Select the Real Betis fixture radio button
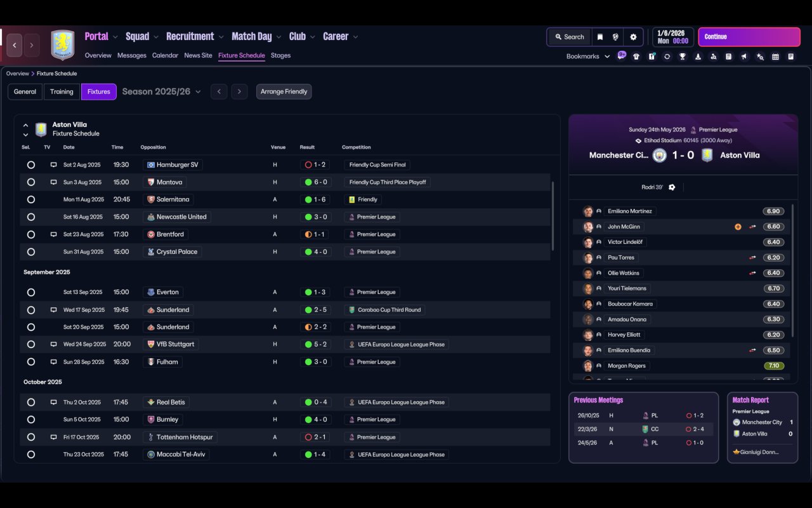 coord(30,402)
